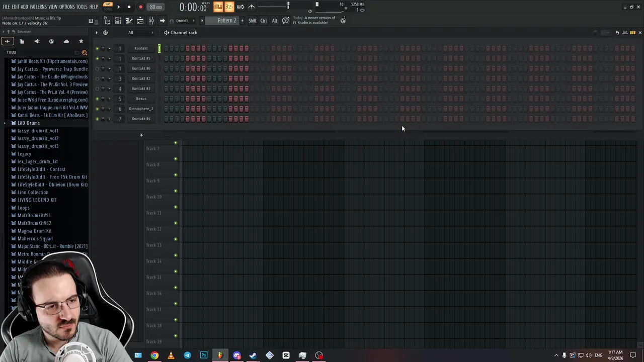
Task: Select the browser sounds speaker icon
Action: click(x=37, y=41)
